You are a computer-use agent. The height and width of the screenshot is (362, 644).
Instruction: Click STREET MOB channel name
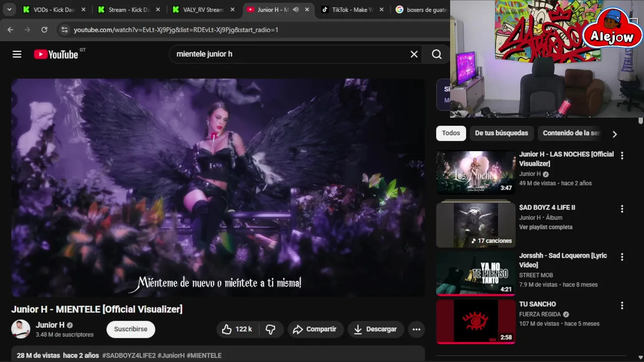(536, 275)
